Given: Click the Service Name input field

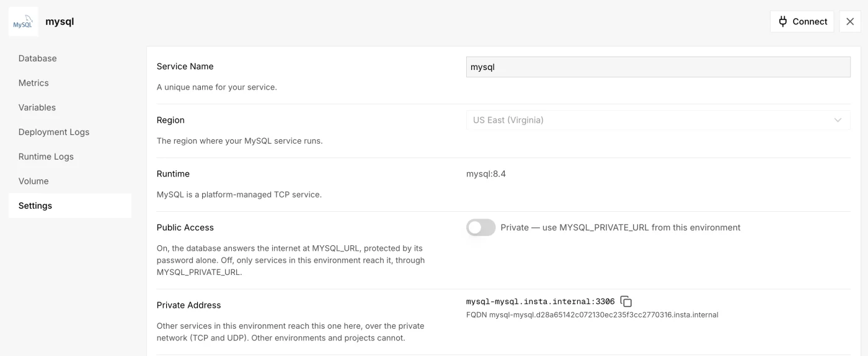Looking at the screenshot, I should (658, 67).
